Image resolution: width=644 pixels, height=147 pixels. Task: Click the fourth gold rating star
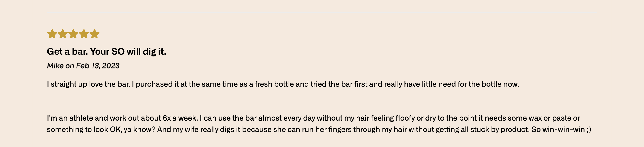[84, 34]
